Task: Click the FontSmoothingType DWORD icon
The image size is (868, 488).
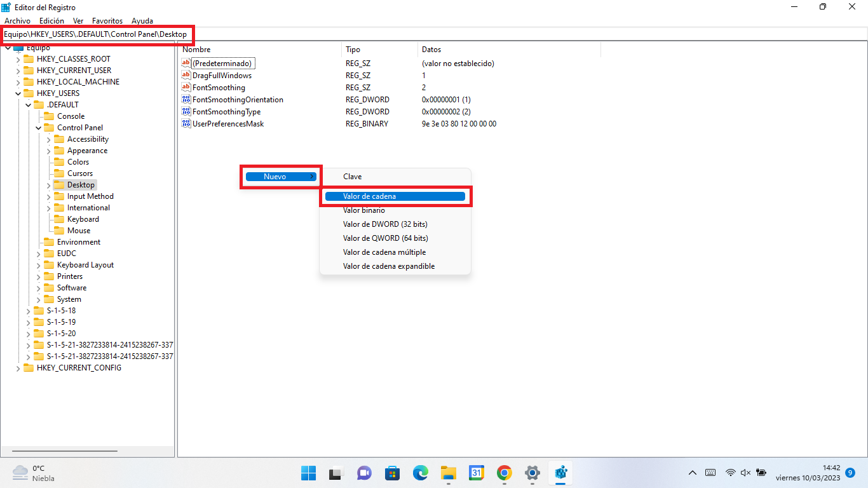Action: (x=186, y=111)
